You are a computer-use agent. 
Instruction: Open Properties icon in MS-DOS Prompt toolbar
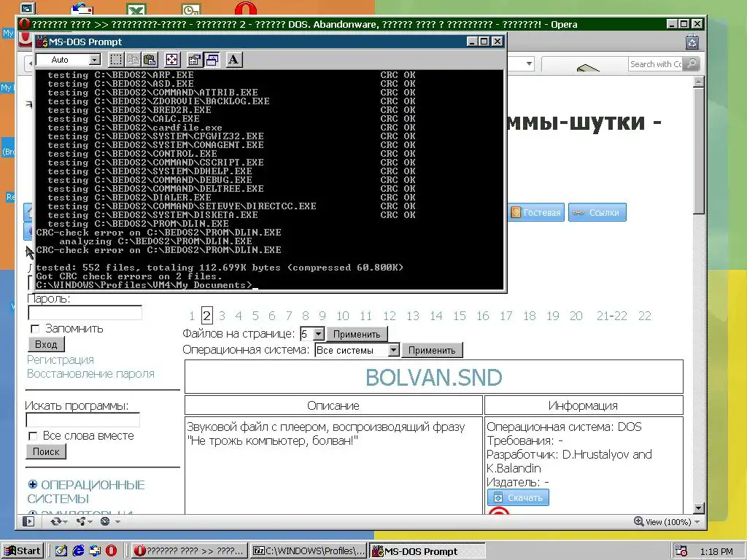[194, 60]
